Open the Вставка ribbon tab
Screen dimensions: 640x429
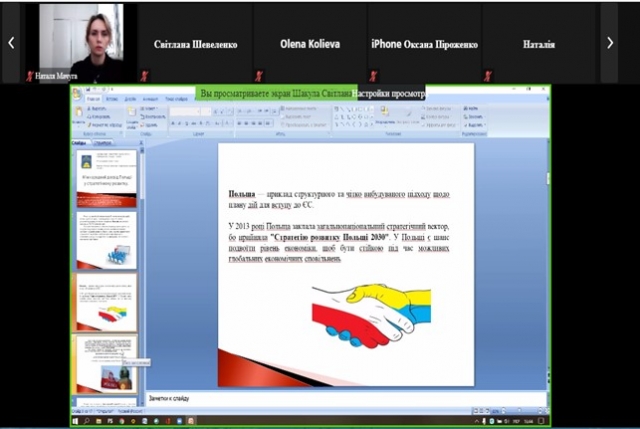click(111, 99)
